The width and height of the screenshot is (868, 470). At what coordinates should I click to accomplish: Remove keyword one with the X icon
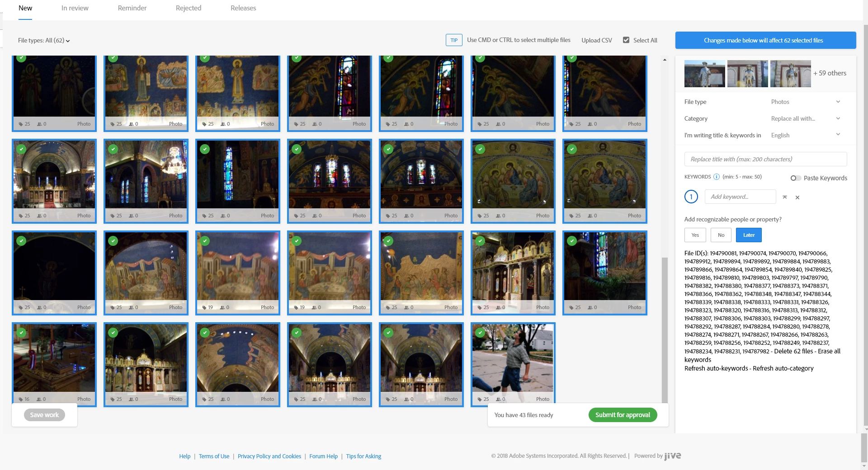click(797, 197)
